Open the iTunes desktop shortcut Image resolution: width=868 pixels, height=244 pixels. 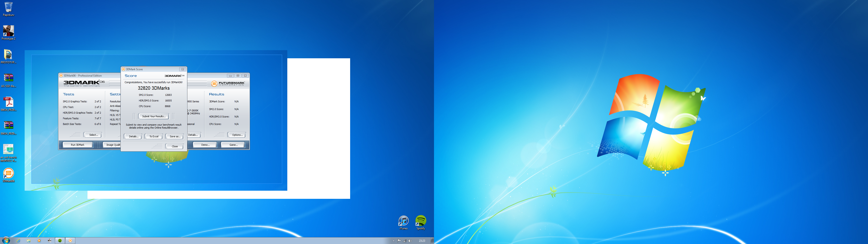click(403, 223)
